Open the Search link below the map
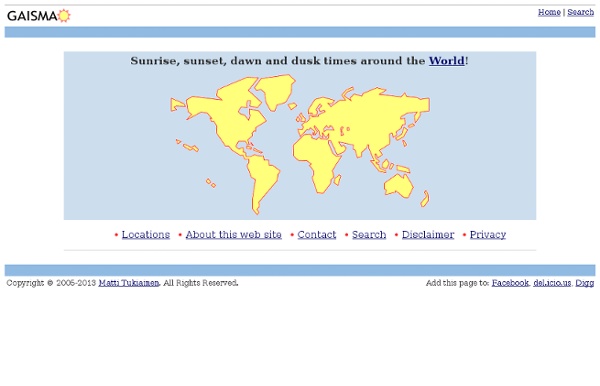Image resolution: width=600 pixels, height=386 pixels. pyautogui.click(x=369, y=235)
